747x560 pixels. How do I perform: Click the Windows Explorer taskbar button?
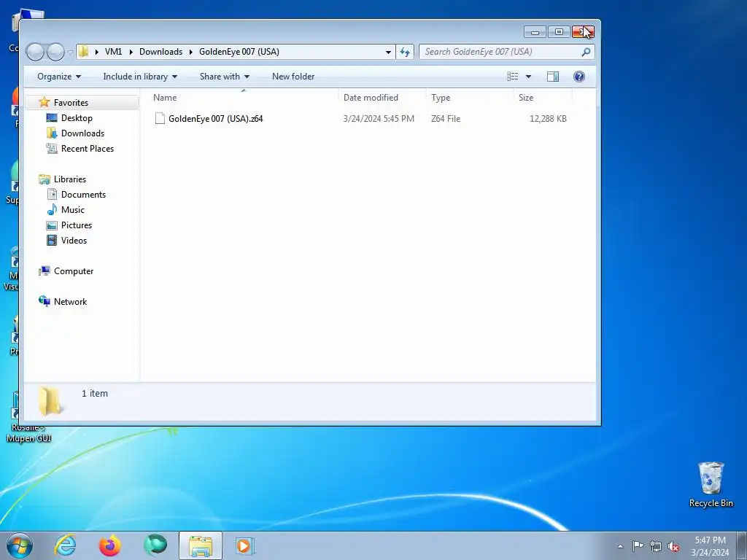pos(201,545)
